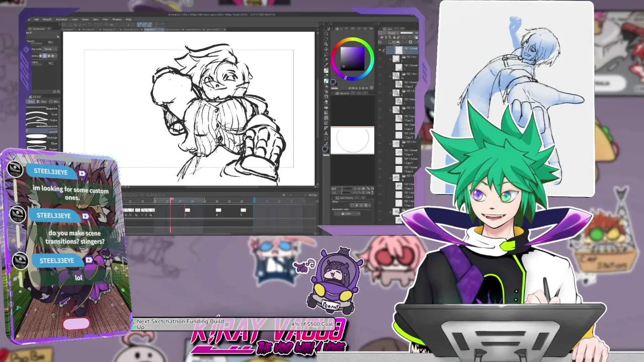Collapse the first layer folder under selected layer
This screenshot has width=644, height=362.
[x=390, y=59]
